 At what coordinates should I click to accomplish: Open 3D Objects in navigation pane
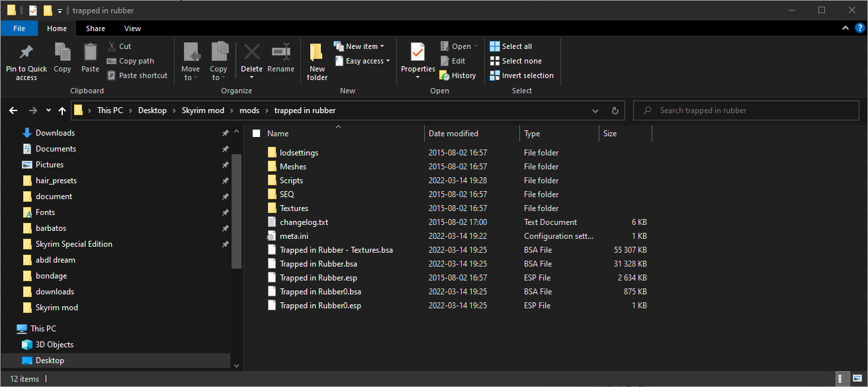(54, 345)
